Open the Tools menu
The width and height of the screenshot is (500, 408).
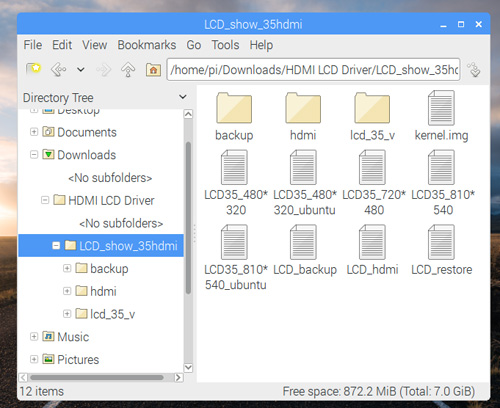tap(225, 45)
